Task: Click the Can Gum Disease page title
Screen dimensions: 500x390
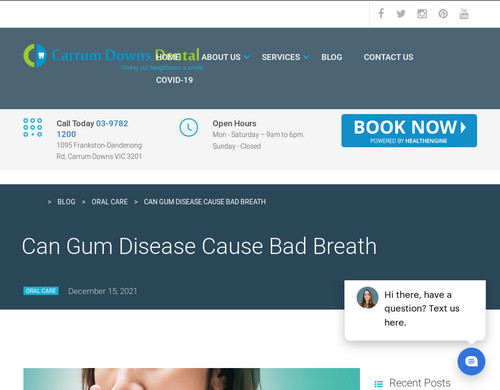Action: (x=199, y=246)
